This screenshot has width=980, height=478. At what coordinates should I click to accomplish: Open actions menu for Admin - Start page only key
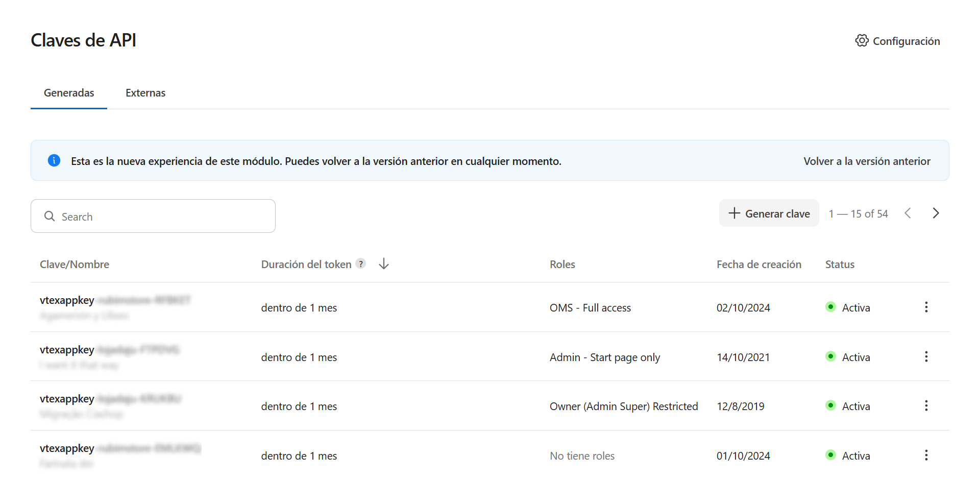(926, 356)
